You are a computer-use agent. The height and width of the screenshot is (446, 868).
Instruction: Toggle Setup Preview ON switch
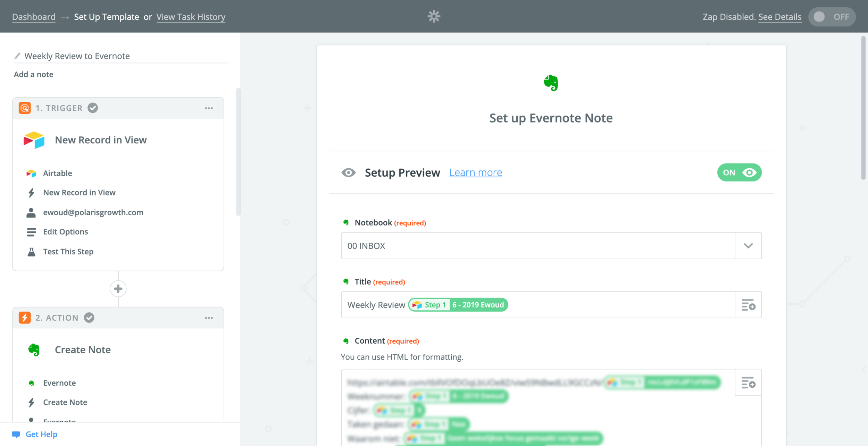coord(739,172)
